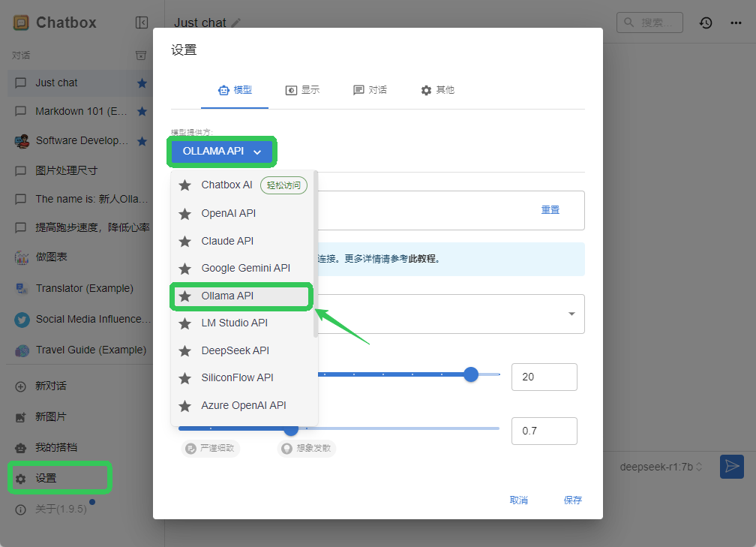Click the 新图片 image icon
Screen dimensions: 756x547
pyautogui.click(x=21, y=417)
